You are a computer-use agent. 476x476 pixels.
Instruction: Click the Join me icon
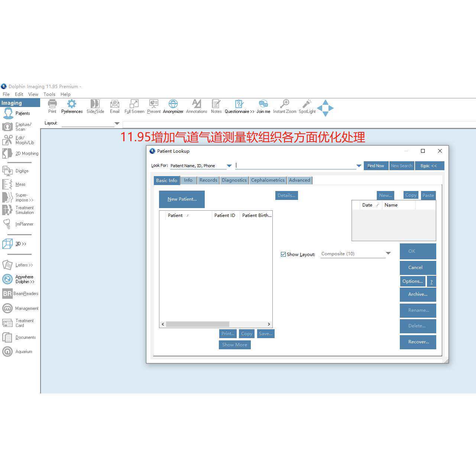[x=263, y=106]
